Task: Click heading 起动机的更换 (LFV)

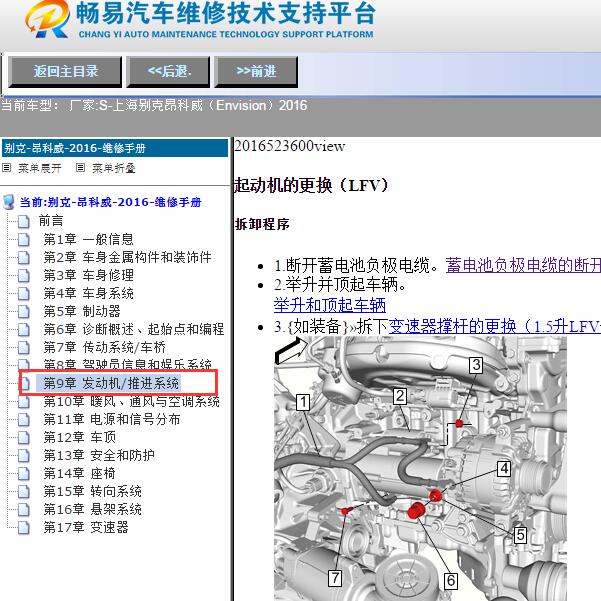Action: coord(311,185)
